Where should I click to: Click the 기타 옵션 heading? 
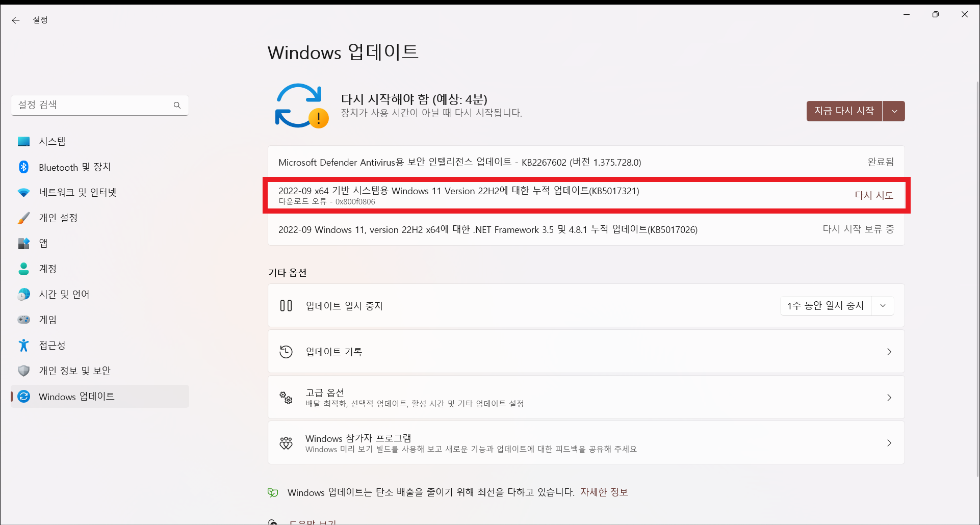(288, 273)
